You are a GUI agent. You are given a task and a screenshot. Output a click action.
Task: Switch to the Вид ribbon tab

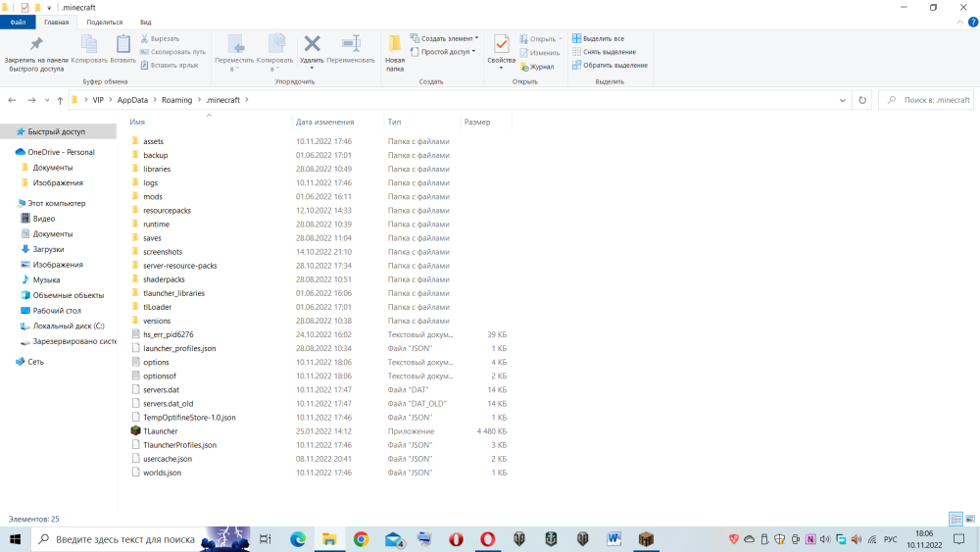pos(146,22)
